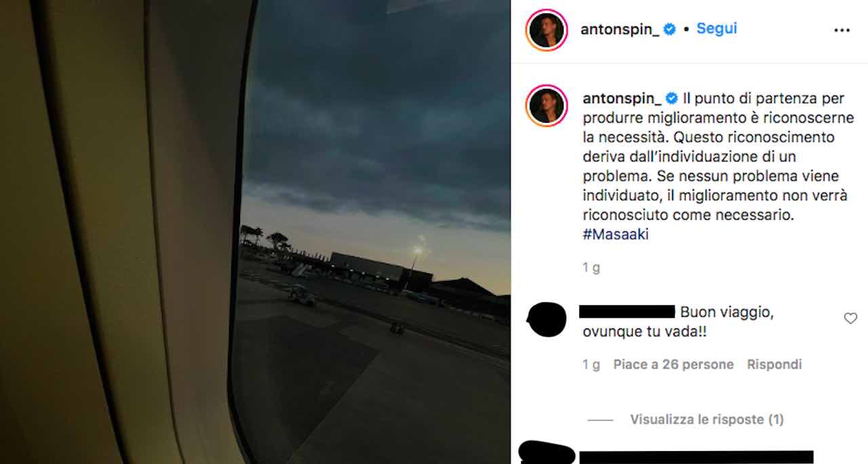Open antonspin_ username in header
Viewport: 868px width, 464px height.
click(620, 29)
